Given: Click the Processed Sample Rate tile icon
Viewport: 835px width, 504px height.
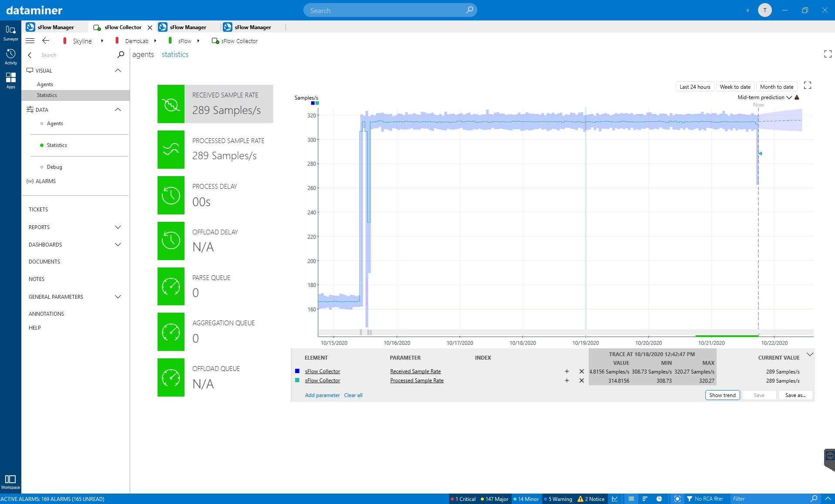Looking at the screenshot, I should [171, 150].
